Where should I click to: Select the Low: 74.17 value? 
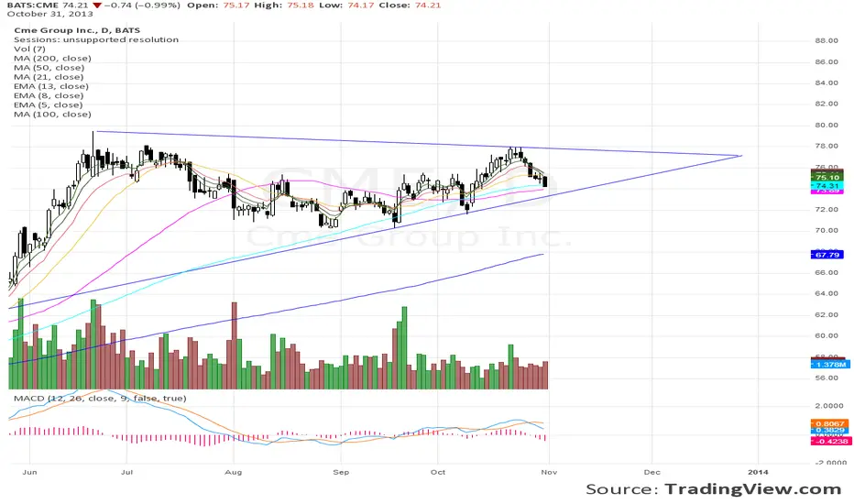(x=347, y=5)
